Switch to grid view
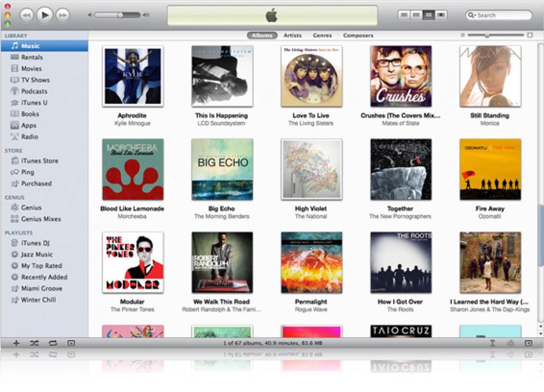The image size is (544, 392). [429, 15]
